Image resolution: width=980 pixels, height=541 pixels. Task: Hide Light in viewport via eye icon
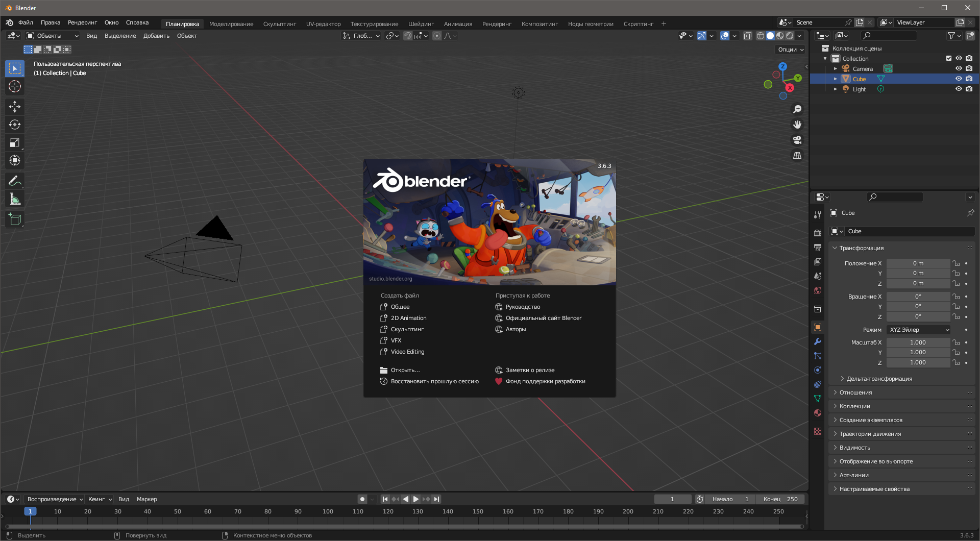point(959,89)
